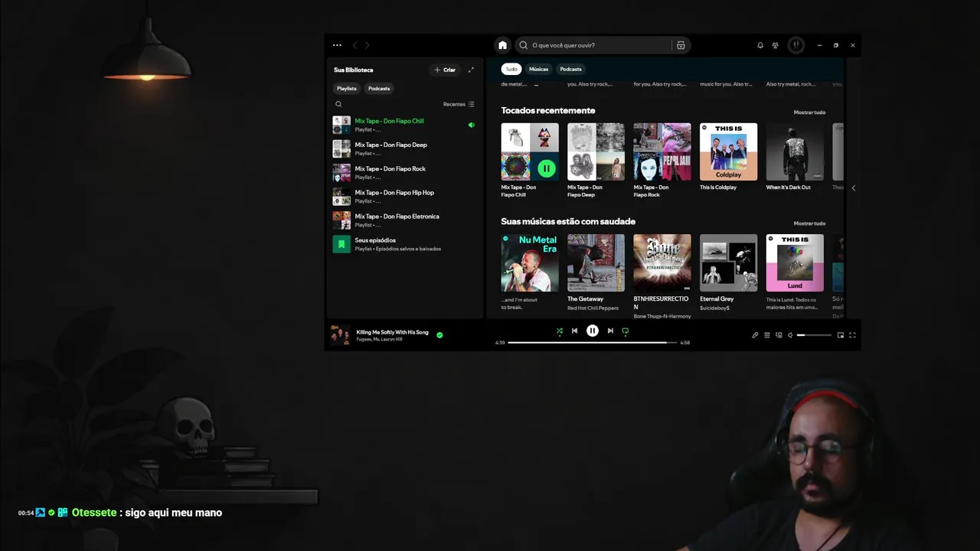Open the notifications bell

click(760, 45)
